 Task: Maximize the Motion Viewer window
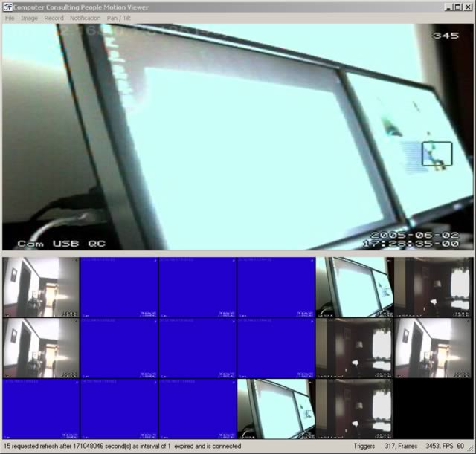click(x=459, y=6)
